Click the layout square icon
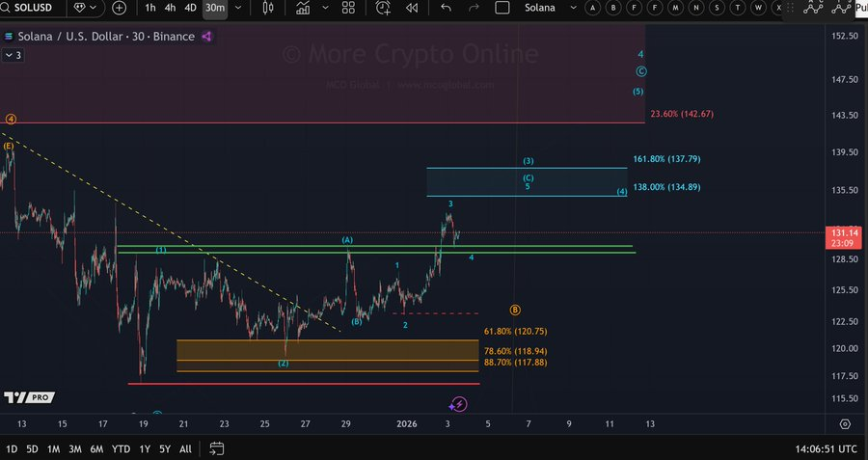 (x=502, y=8)
